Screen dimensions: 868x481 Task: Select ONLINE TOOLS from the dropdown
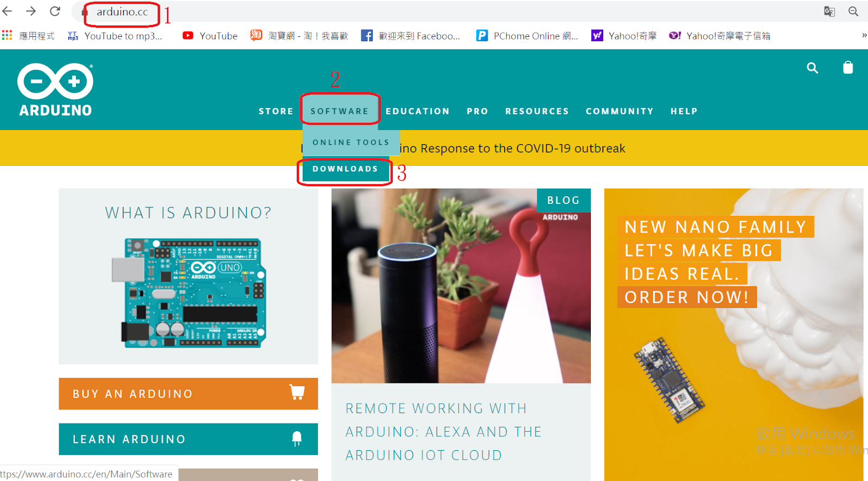pyautogui.click(x=351, y=143)
